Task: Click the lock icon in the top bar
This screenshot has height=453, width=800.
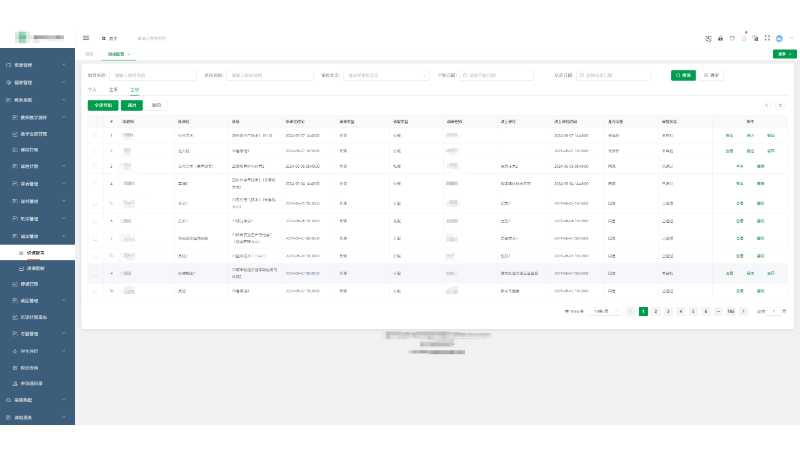Action: click(720, 38)
